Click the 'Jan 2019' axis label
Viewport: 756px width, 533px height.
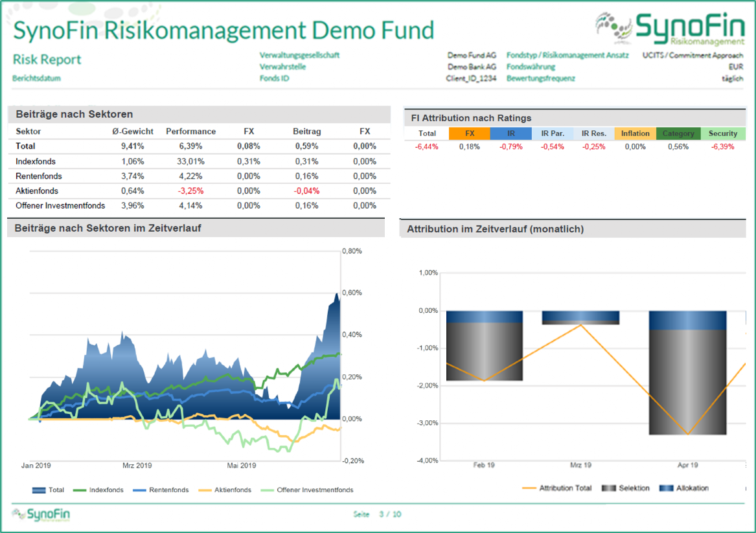(36, 466)
